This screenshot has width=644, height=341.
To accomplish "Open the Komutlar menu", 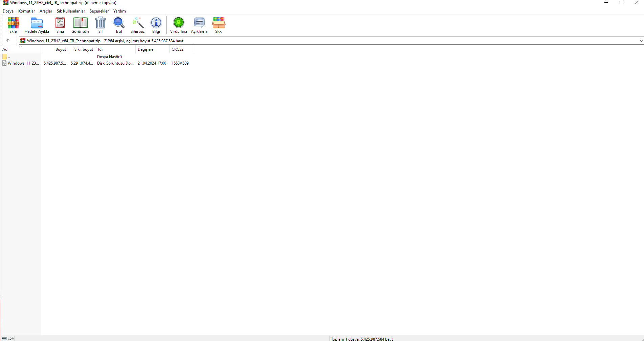I will [x=26, y=11].
